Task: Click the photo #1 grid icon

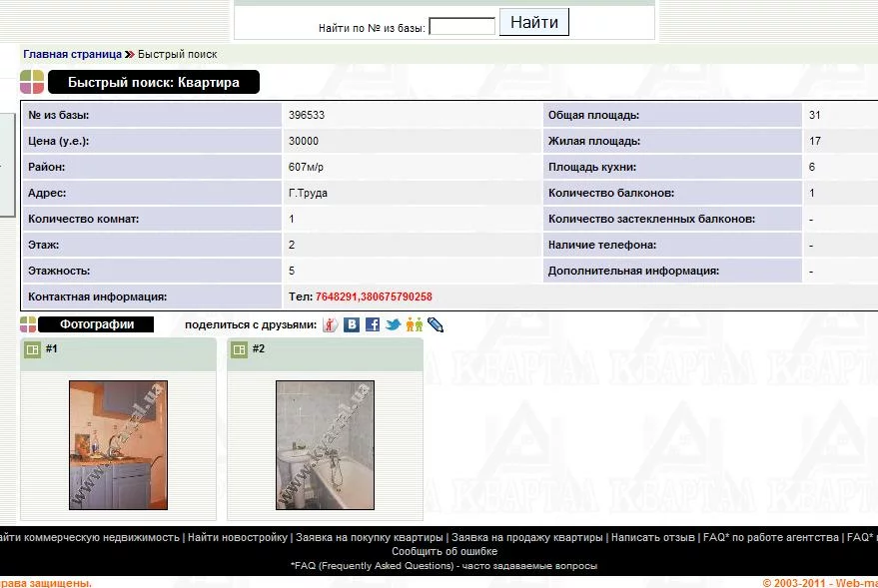Action: click(x=33, y=349)
